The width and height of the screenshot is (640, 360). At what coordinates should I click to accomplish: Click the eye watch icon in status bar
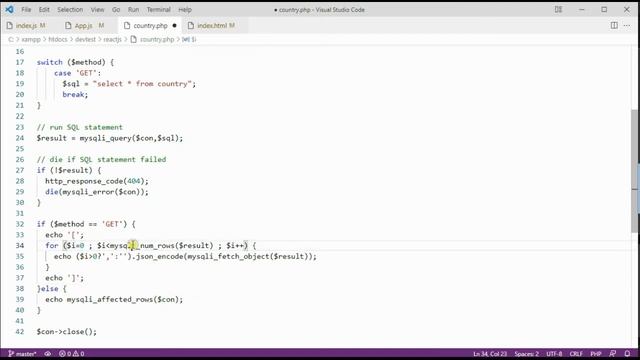48,353
